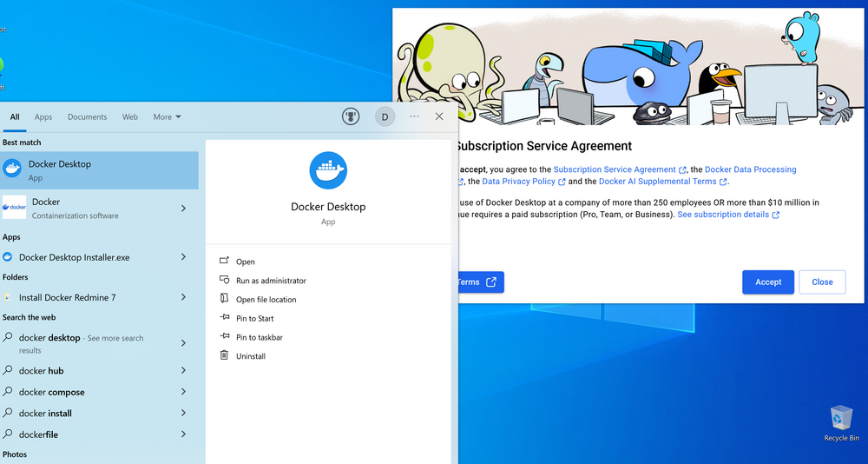The width and height of the screenshot is (868, 464).
Task: Click the Uninstall trash icon
Action: pos(224,355)
